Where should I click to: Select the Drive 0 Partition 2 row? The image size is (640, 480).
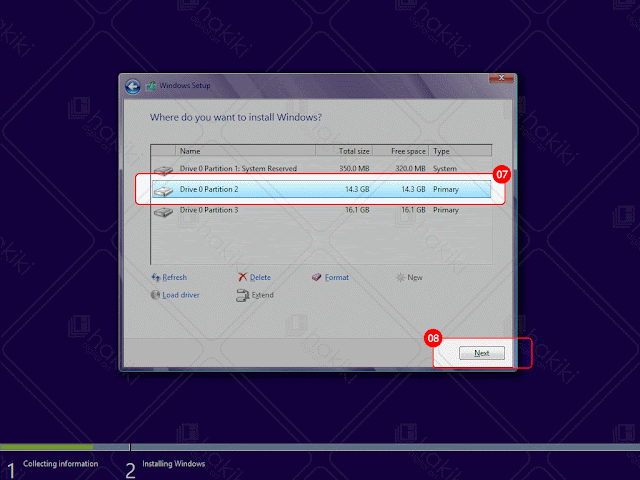pyautogui.click(x=321, y=189)
